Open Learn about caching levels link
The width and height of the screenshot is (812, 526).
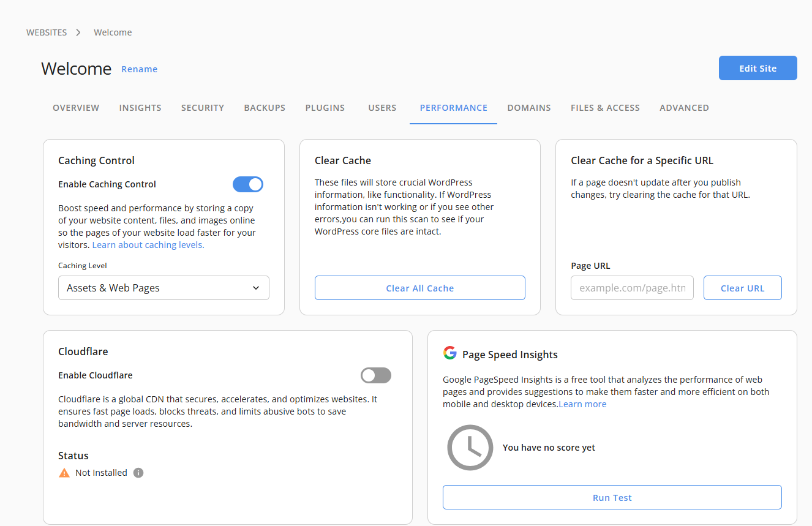(x=148, y=245)
